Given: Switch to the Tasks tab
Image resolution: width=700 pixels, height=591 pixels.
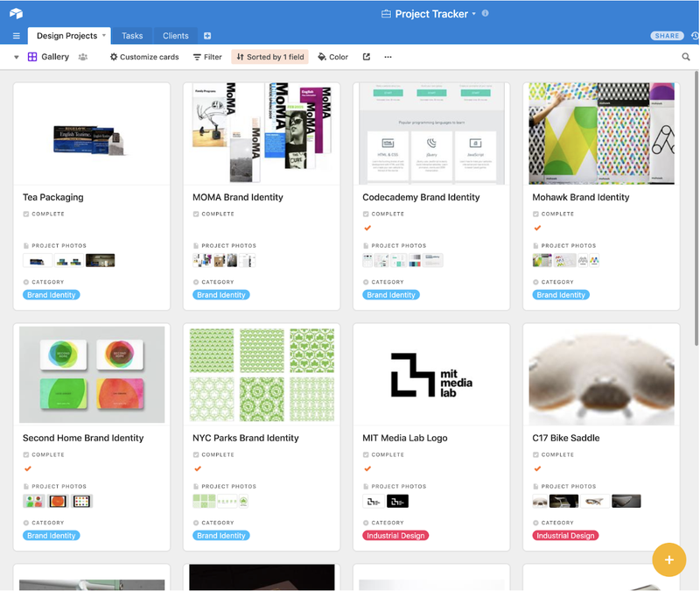Looking at the screenshot, I should coord(132,36).
